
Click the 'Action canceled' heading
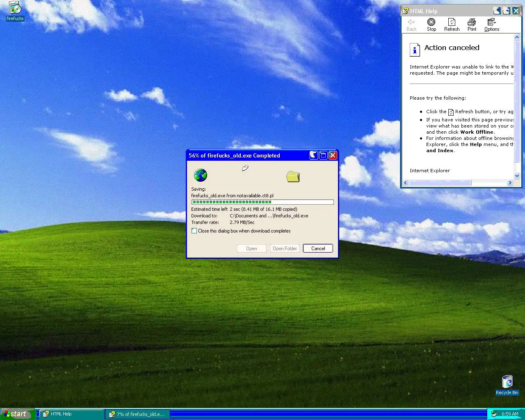click(452, 48)
